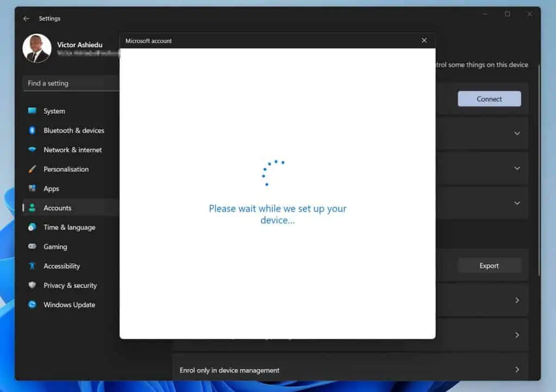Click the Export button
The image size is (556, 392).
click(x=489, y=265)
